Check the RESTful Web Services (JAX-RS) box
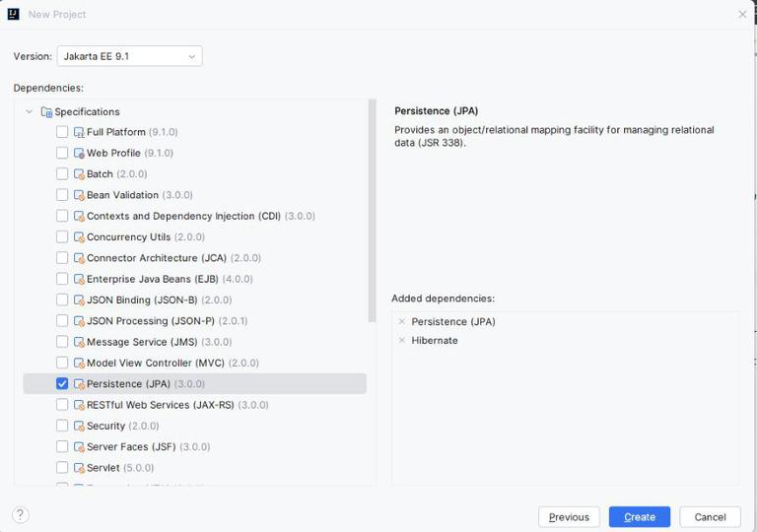Screen dimensions: 757x532 tap(62, 405)
